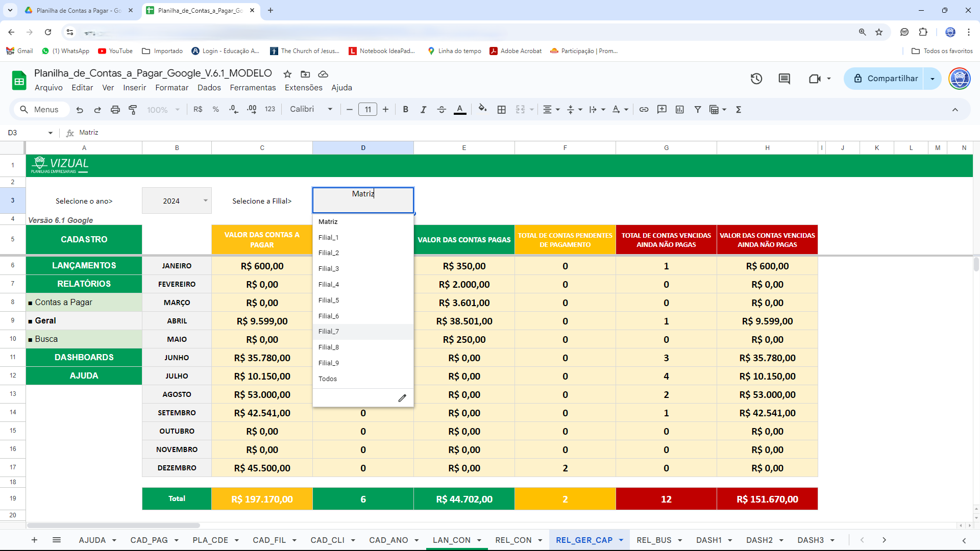Click the Insert link icon
This screenshot has height=551, width=980.
pyautogui.click(x=644, y=110)
